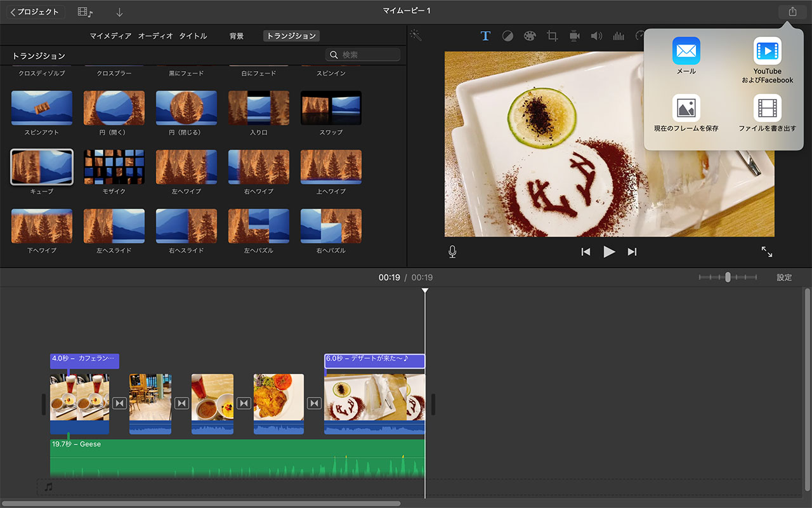Open the timeline 設定 options

(784, 277)
